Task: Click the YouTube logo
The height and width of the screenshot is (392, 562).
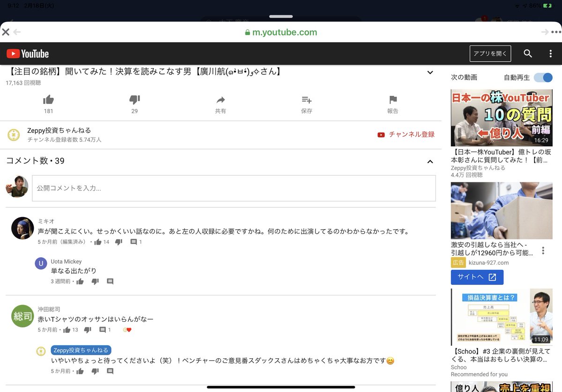Action: pyautogui.click(x=28, y=54)
